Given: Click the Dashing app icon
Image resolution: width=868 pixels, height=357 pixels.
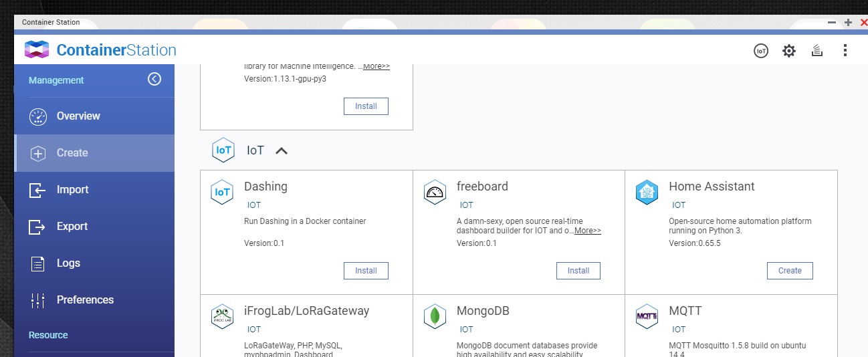Looking at the screenshot, I should coord(222,193).
